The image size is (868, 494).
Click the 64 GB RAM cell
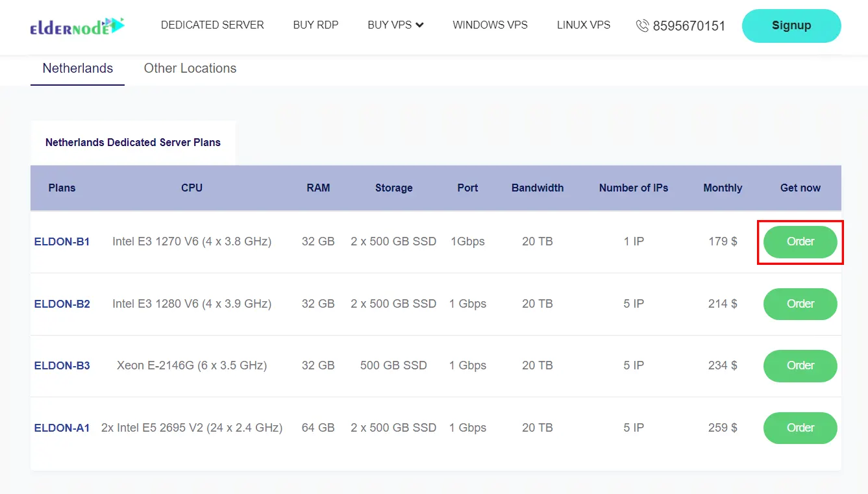tap(318, 428)
